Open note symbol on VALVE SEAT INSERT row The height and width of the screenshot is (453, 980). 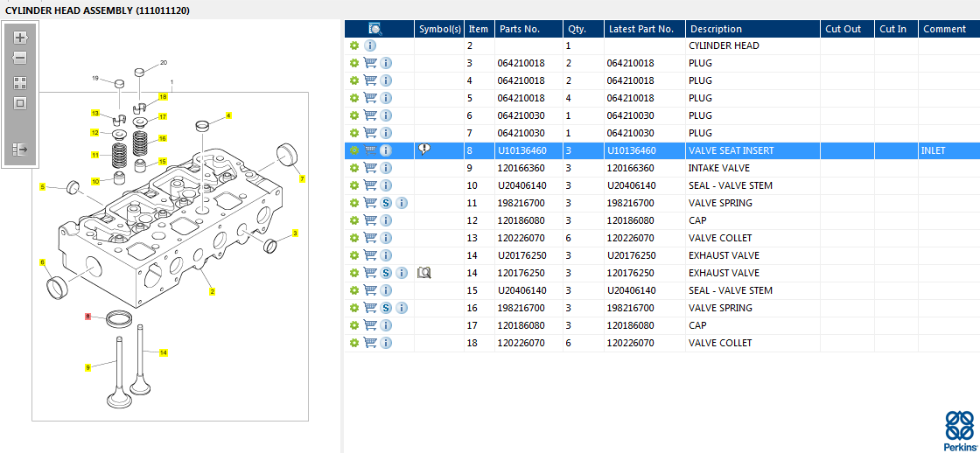(x=424, y=150)
